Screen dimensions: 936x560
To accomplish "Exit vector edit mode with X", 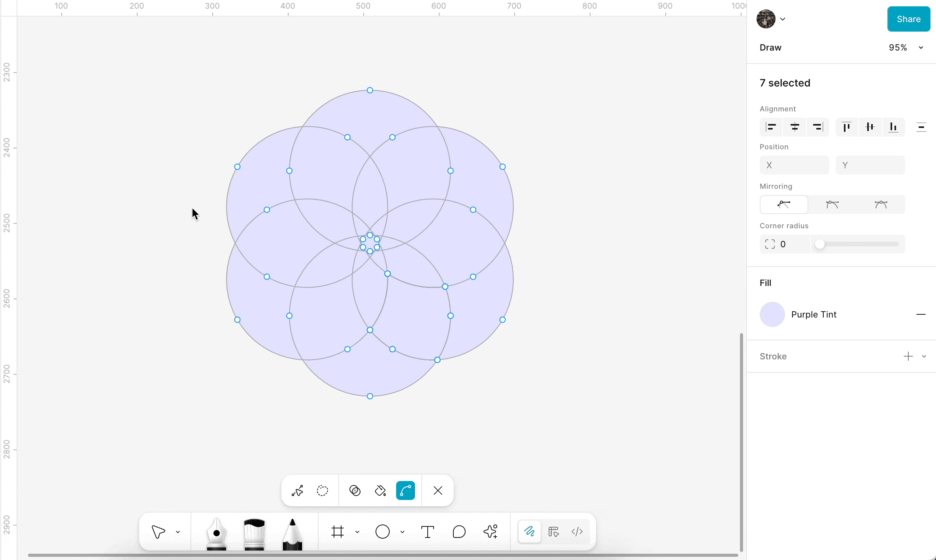I will pos(438,490).
